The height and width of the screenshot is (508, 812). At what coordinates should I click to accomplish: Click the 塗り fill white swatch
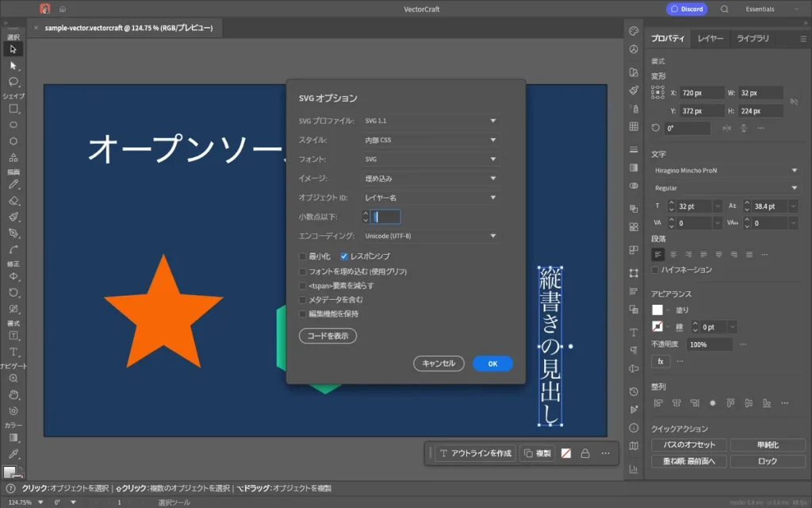657,310
